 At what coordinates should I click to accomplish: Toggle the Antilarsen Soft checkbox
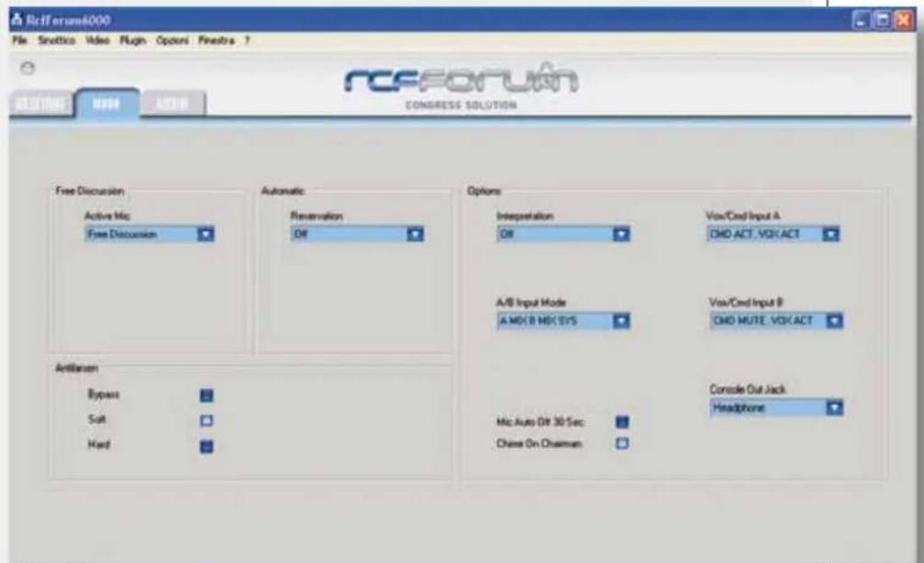coord(206,420)
